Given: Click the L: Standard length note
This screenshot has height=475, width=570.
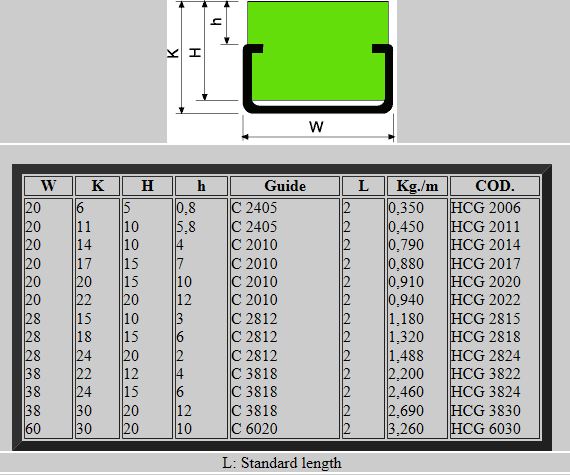Looking at the screenshot, I should click(x=282, y=463).
